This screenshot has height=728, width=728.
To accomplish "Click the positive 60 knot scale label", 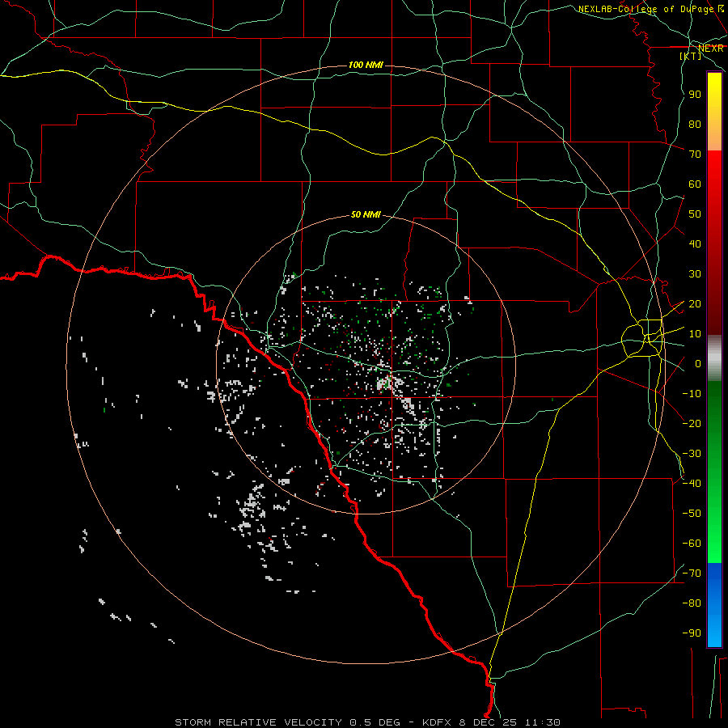I will tap(695, 184).
